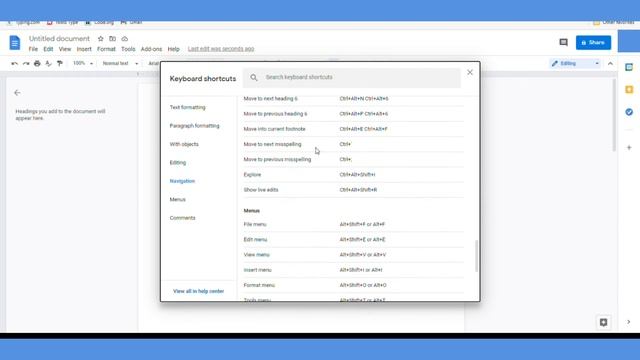Select With objects category
The height and width of the screenshot is (360, 640).
tap(184, 144)
